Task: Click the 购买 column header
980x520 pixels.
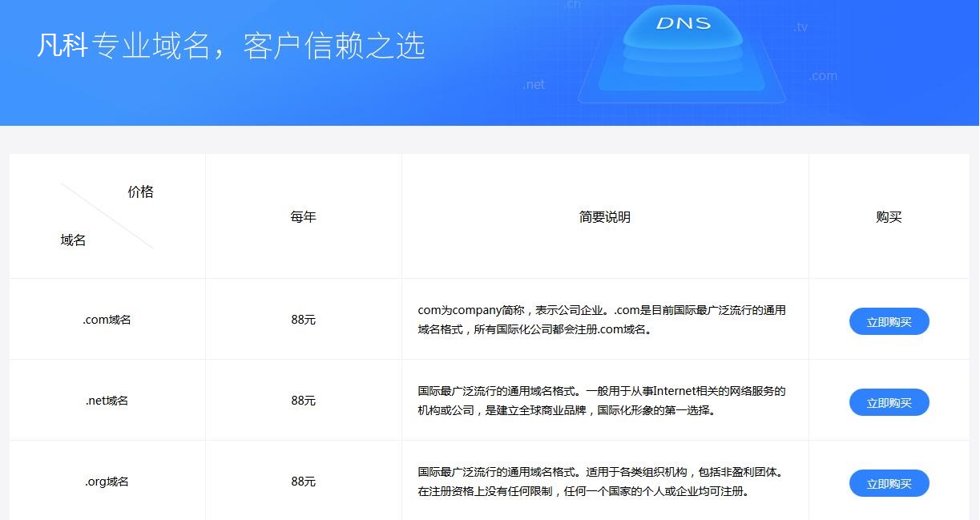Action: 889,216
